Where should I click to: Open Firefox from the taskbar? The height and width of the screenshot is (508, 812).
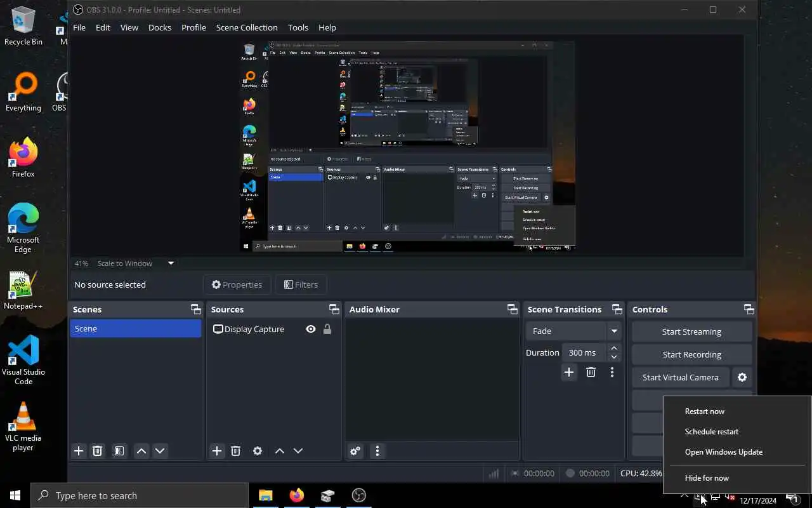pyautogui.click(x=297, y=495)
